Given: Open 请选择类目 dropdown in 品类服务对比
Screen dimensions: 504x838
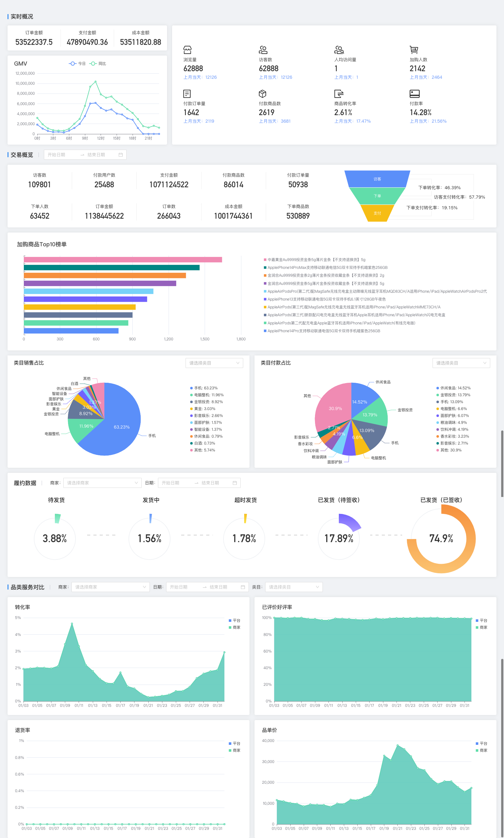Looking at the screenshot, I should (x=294, y=587).
